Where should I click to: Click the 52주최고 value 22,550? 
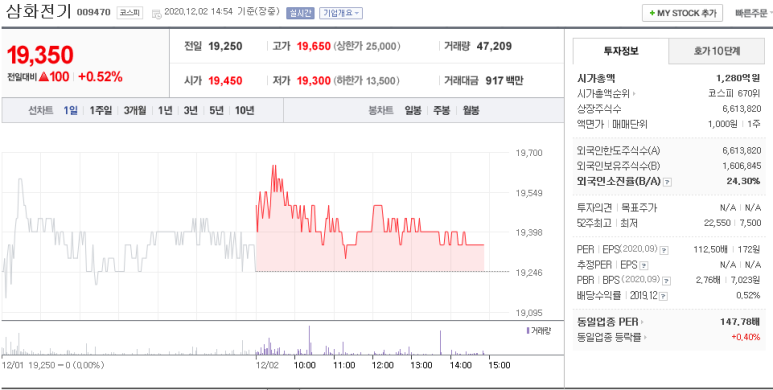tap(717, 223)
